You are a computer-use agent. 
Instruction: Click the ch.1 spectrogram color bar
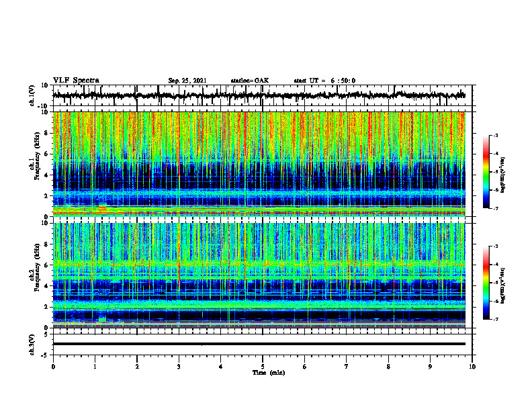[486, 172]
